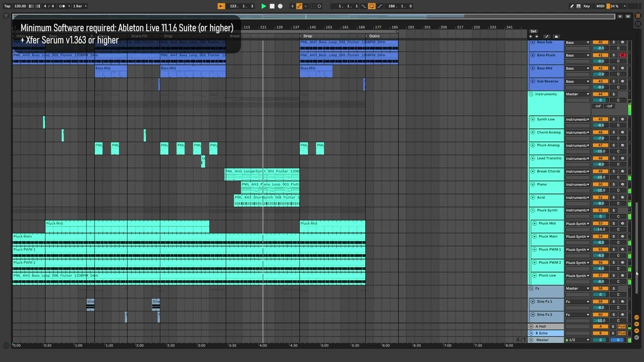Open Pluck Mid routing dropdown
Viewport: 644px width, 362px height.
pos(578,224)
